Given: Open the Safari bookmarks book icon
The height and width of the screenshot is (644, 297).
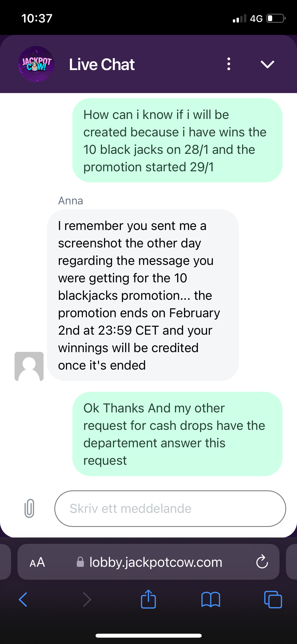Looking at the screenshot, I should pos(210,599).
